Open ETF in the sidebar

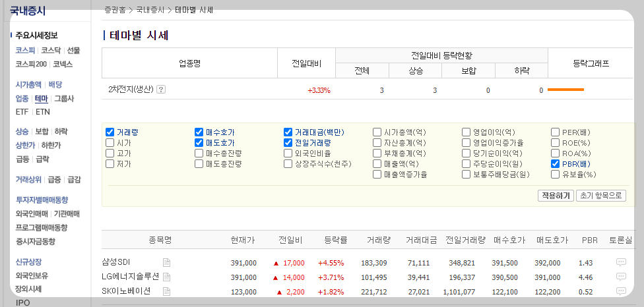[x=22, y=112]
